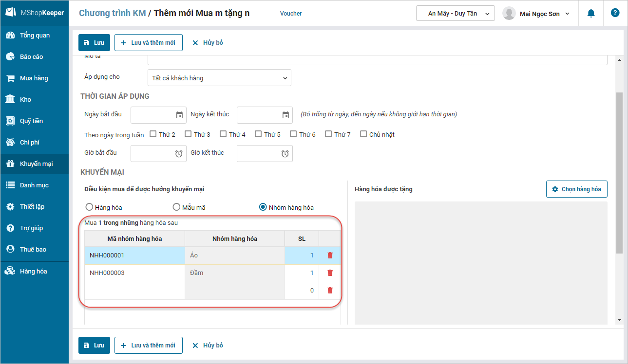
Task: Go to Báo cáo in sidebar
Action: [31, 57]
